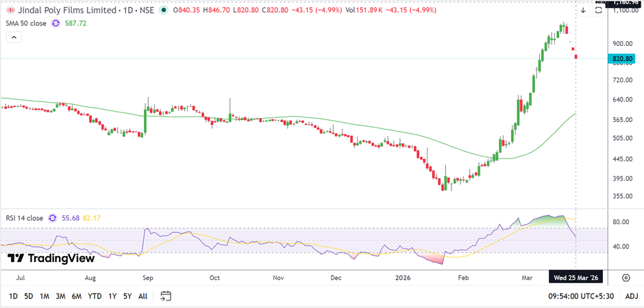The height and width of the screenshot is (308, 644).
Task: Toggle the ADJ adjusted data option
Action: pyautogui.click(x=631, y=296)
